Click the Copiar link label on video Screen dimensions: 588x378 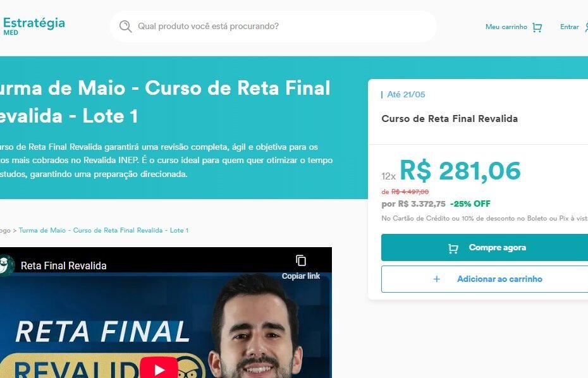point(301,276)
